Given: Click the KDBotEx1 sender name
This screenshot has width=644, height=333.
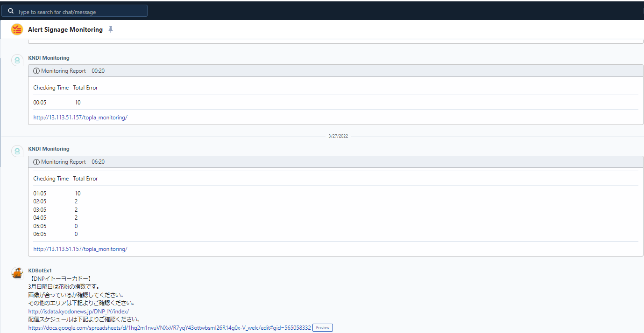Looking at the screenshot, I should pos(40,271).
